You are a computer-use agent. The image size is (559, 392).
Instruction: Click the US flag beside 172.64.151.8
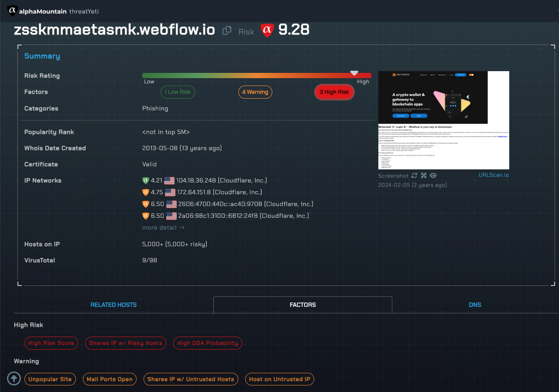(x=170, y=193)
